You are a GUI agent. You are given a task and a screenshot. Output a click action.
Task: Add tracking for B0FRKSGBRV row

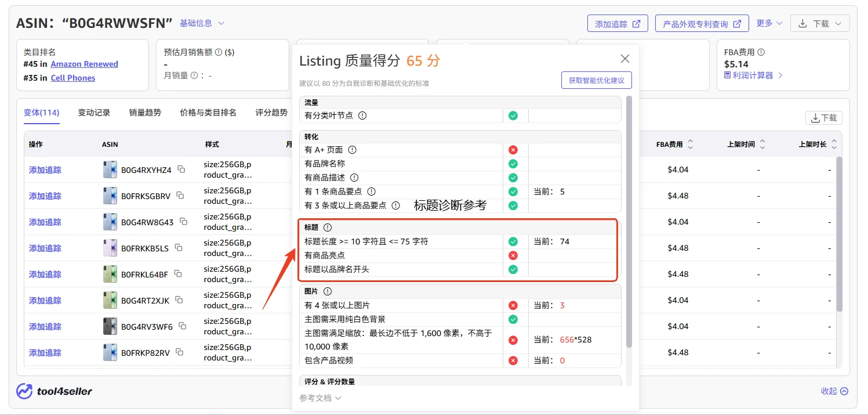coord(45,196)
